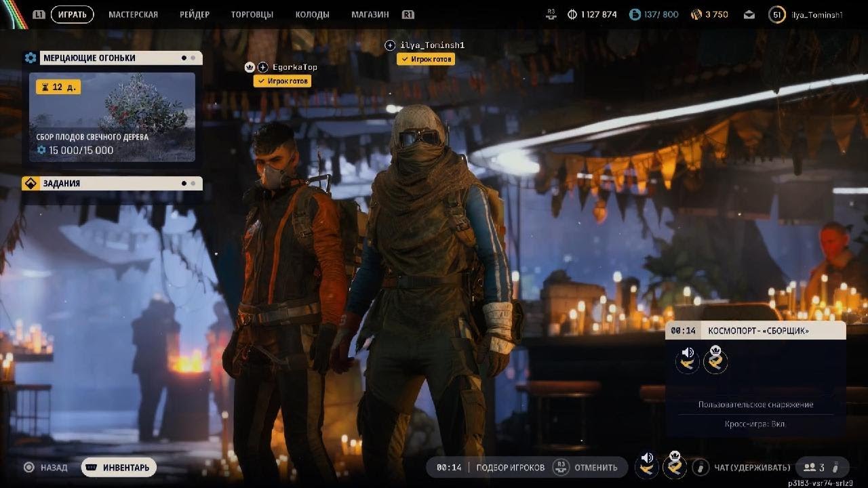Click the 12 д. timer badge
This screenshot has width=868, height=488.
coord(58,87)
